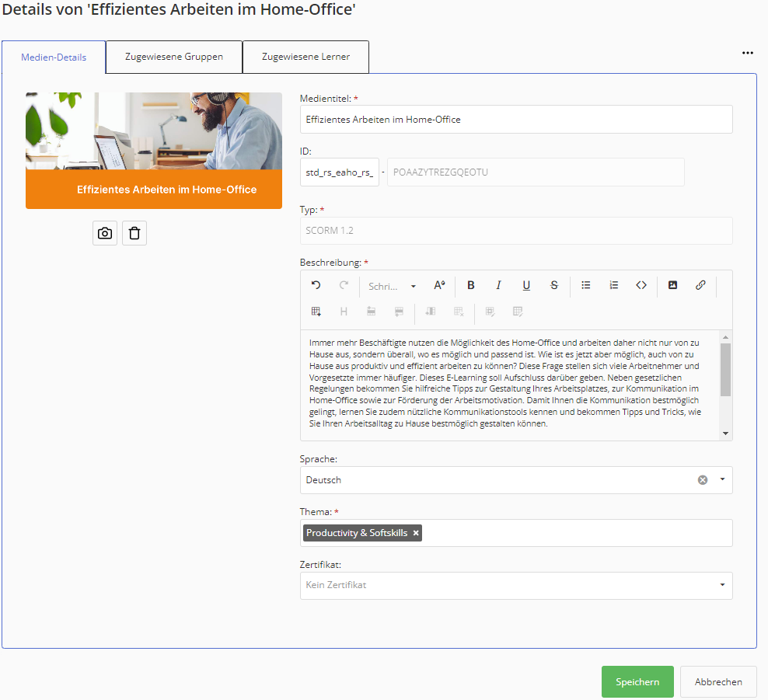768x700 pixels.
Task: Toggle strikethrough text formatting
Action: pos(554,285)
